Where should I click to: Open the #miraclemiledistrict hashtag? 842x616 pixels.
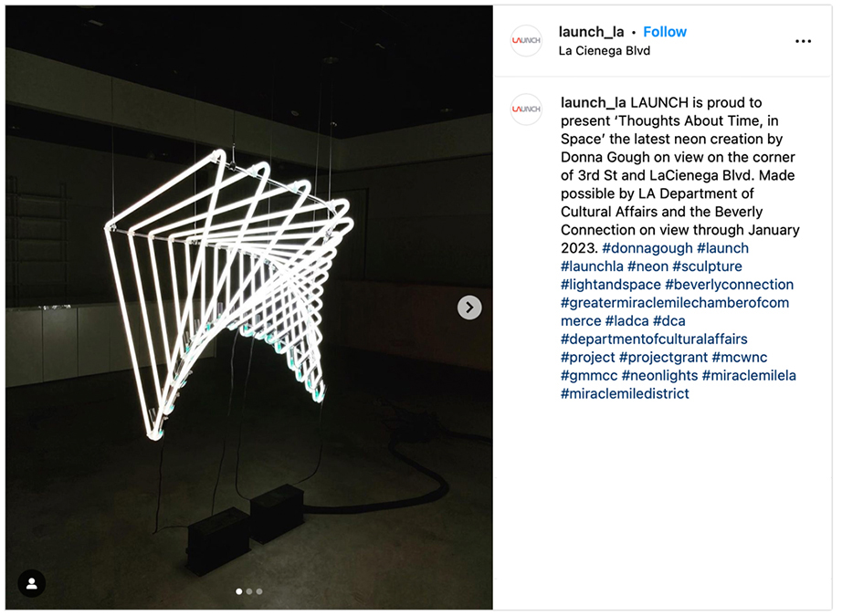tap(625, 394)
